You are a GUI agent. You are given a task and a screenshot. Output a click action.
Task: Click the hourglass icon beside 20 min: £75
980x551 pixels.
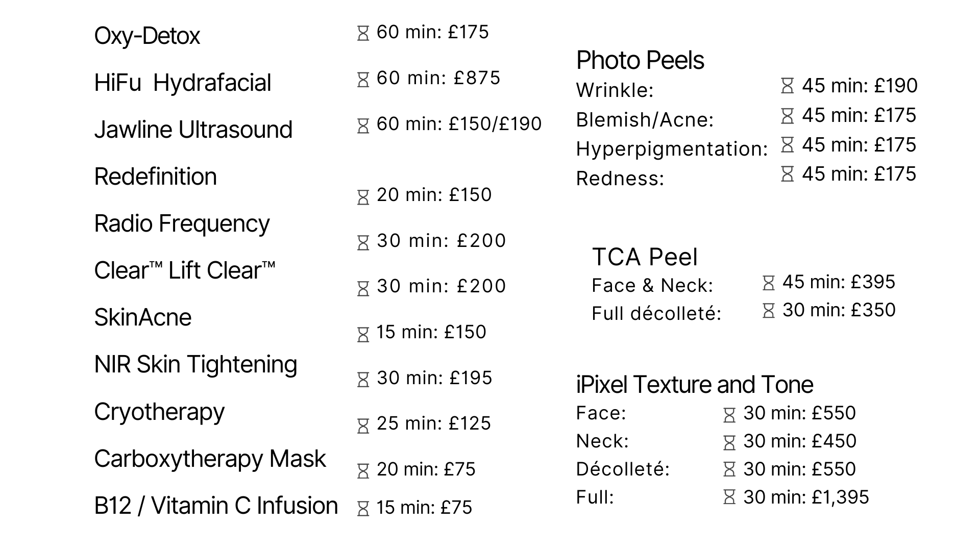click(363, 471)
